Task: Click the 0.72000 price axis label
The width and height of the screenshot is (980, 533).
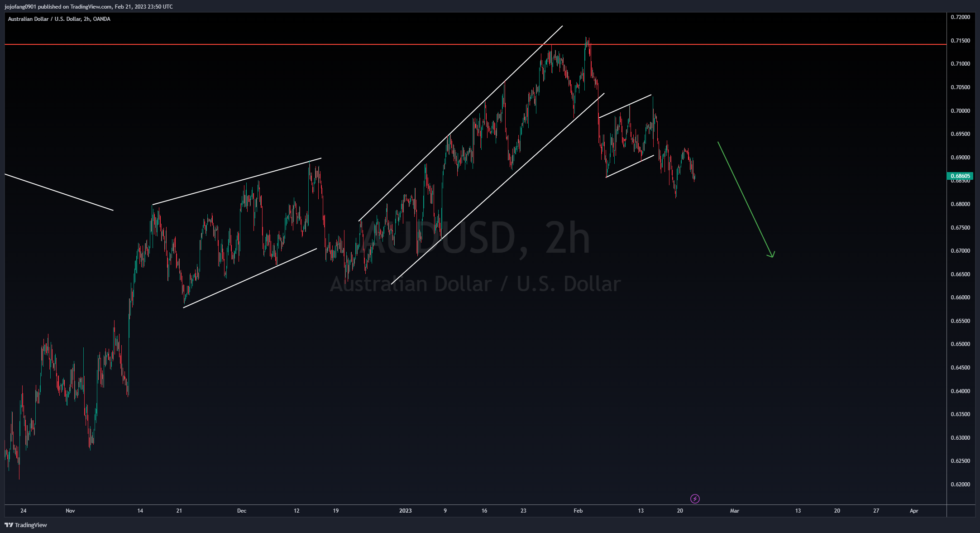Action: (x=960, y=17)
